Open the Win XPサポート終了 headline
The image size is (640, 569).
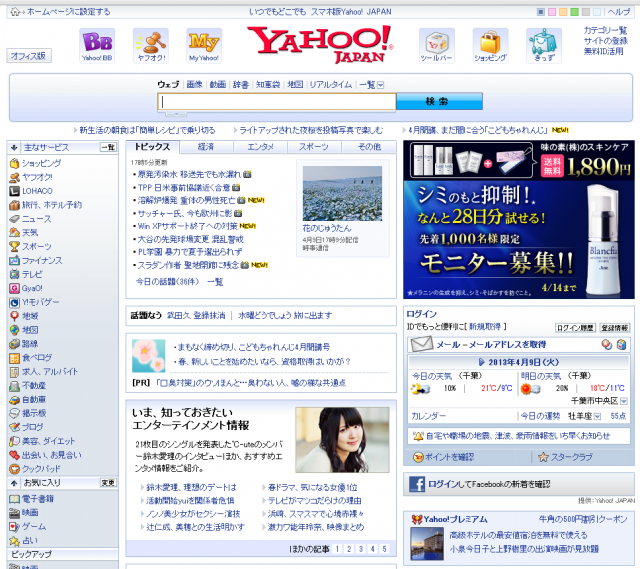coord(187,226)
